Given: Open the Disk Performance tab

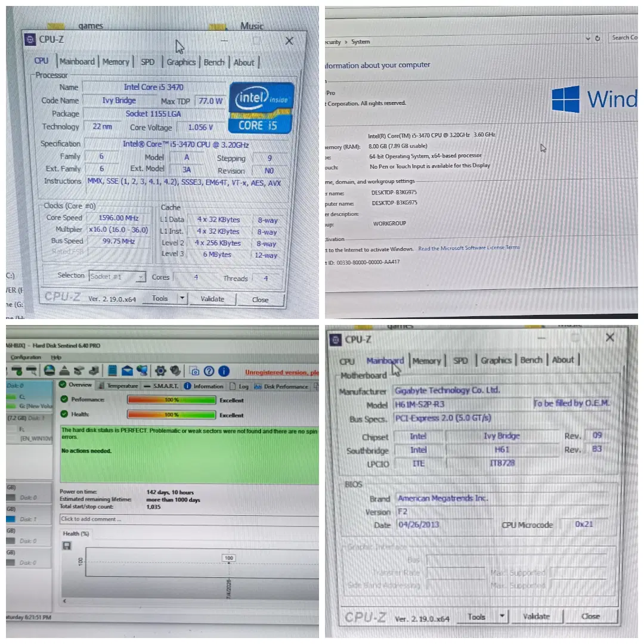Looking at the screenshot, I should click(281, 386).
